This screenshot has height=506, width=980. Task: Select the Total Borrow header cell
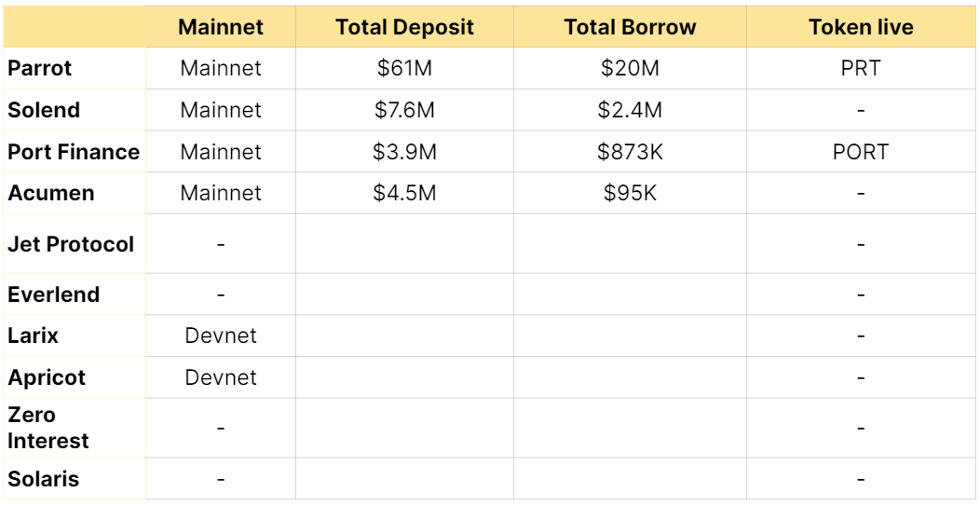[x=630, y=27]
